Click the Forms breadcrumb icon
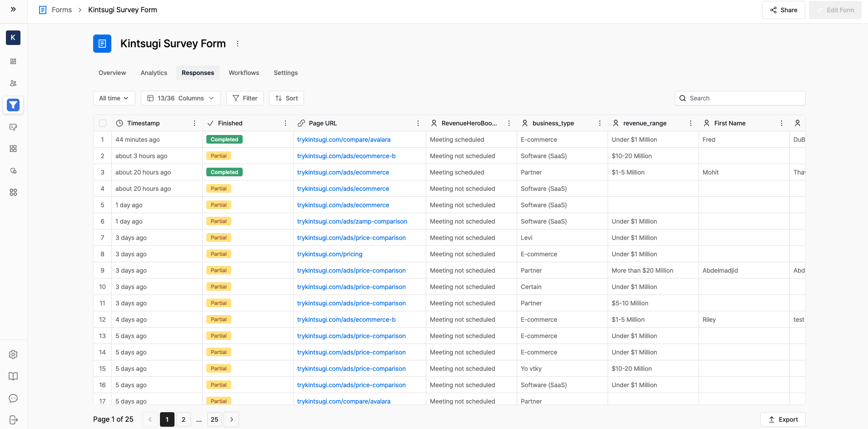868x429 pixels. (x=43, y=10)
